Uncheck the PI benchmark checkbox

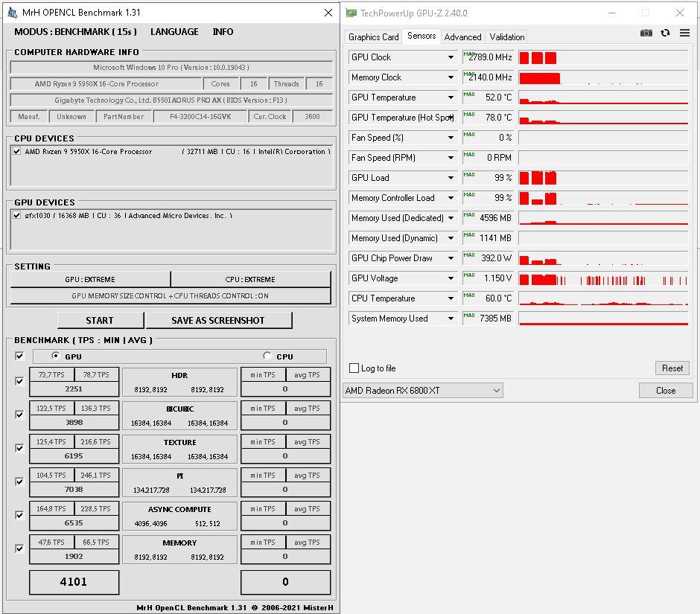(x=19, y=482)
